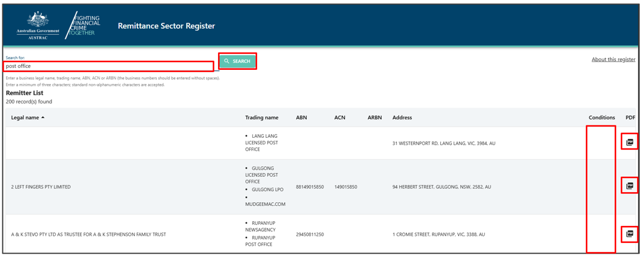Viewport: 644px width, 259px height.
Task: Click the Remittance Sector Register title
Action: (166, 26)
